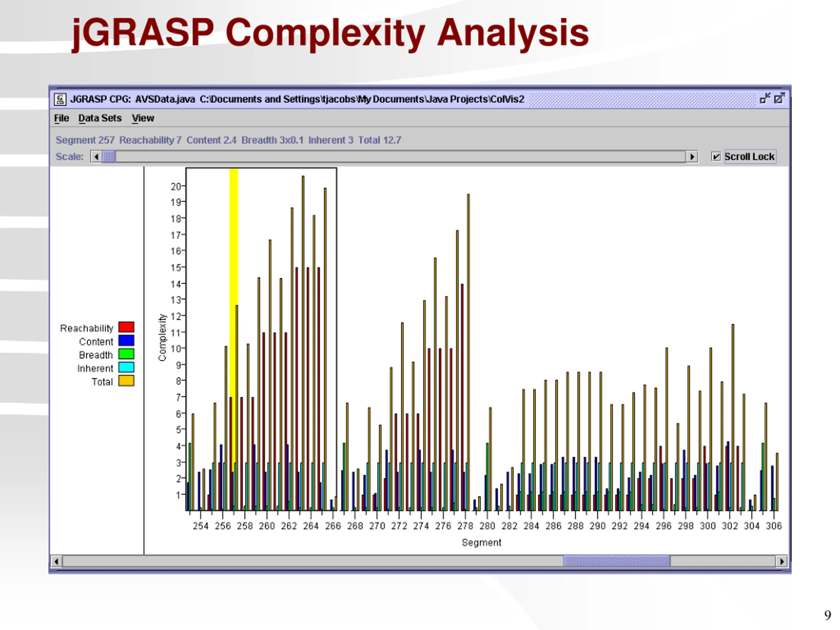
Task: Open the File menu
Action: click(x=61, y=118)
